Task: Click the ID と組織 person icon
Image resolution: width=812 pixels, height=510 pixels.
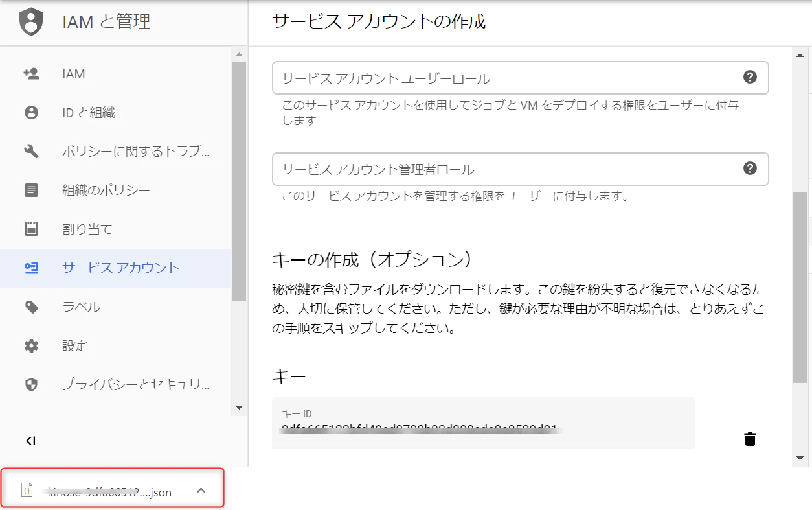Action: click(x=31, y=113)
